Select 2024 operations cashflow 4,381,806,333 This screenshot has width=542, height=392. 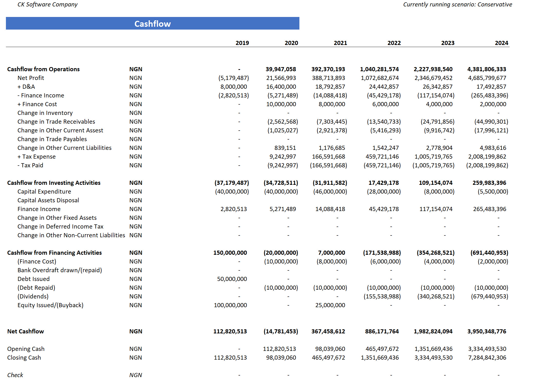(x=486, y=69)
